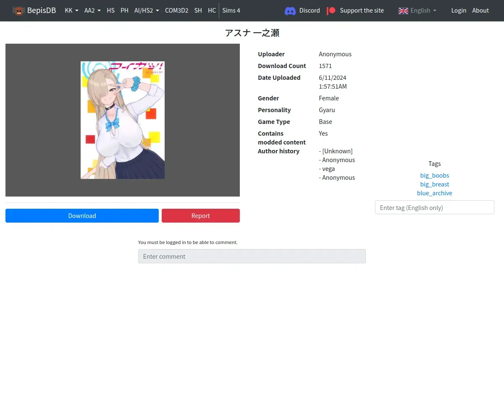This screenshot has width=504, height=420.
Task: Open the PH section
Action: [124, 10]
